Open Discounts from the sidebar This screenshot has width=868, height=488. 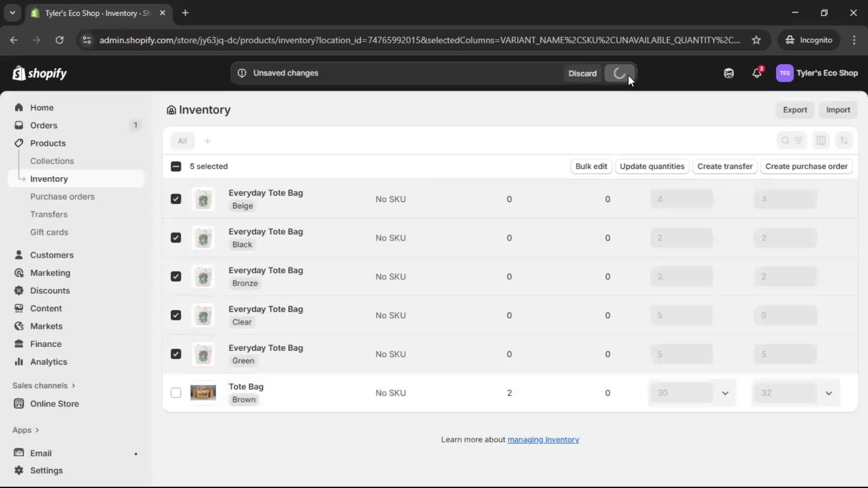click(50, 291)
